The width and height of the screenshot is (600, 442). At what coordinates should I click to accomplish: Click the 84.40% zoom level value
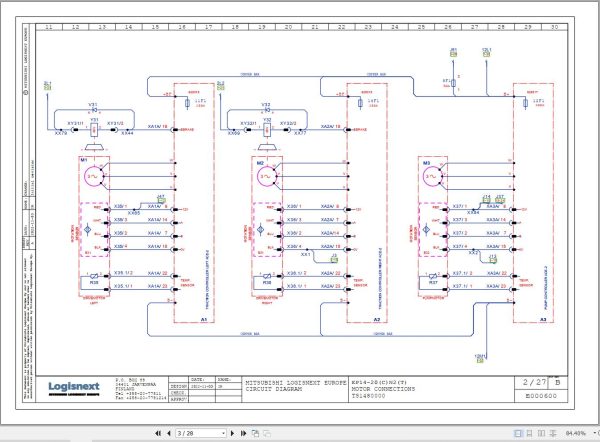tap(576, 433)
